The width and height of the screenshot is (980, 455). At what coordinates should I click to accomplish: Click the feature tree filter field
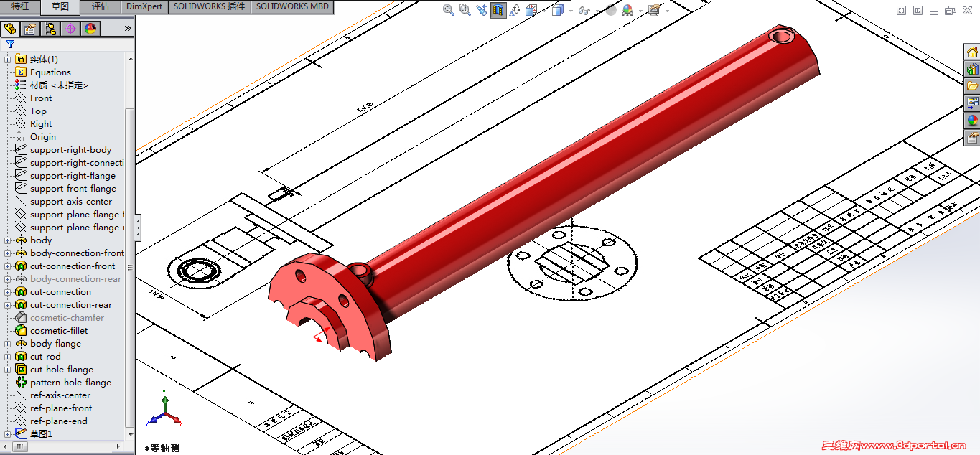coord(67,44)
